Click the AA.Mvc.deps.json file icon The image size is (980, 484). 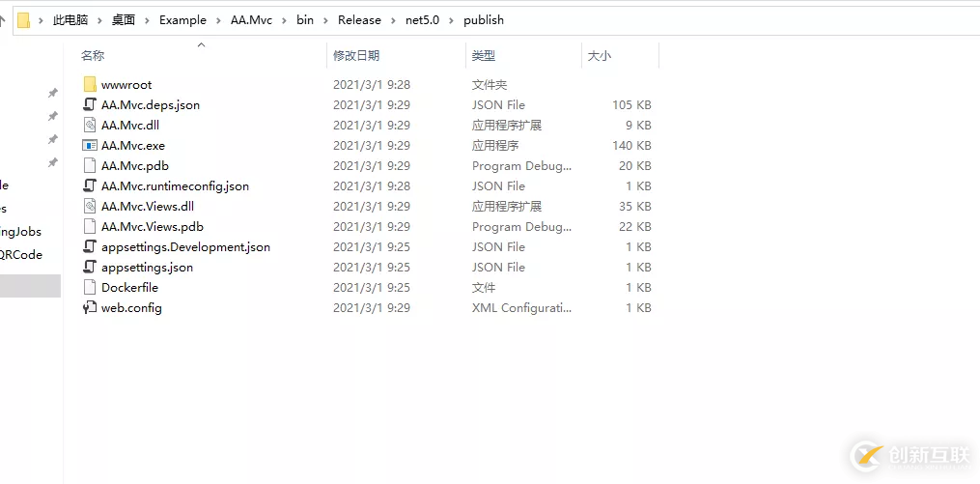tap(90, 104)
